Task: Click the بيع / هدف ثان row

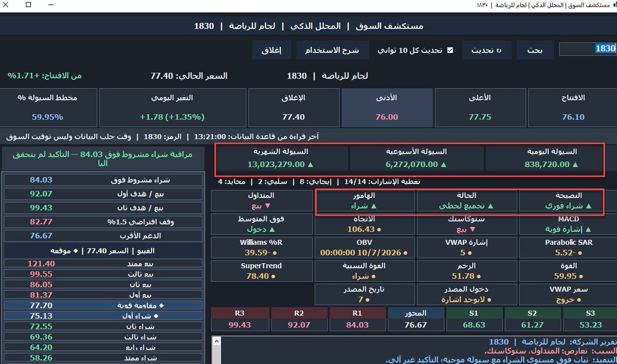Action: (103, 208)
